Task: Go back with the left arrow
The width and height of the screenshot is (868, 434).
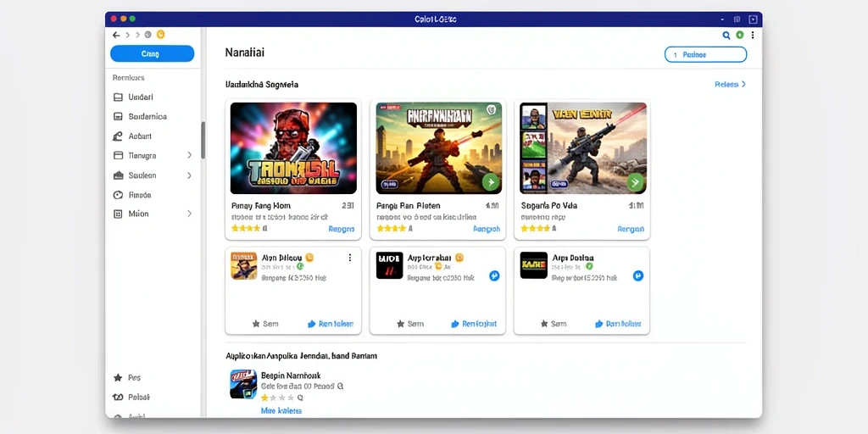Action: tap(115, 35)
